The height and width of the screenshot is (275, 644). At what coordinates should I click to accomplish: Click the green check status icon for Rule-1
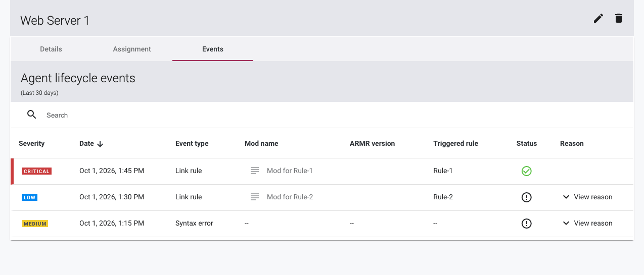pyautogui.click(x=526, y=171)
